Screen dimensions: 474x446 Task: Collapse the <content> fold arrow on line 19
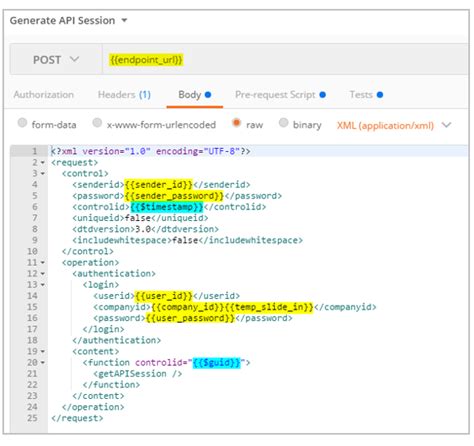43,352
